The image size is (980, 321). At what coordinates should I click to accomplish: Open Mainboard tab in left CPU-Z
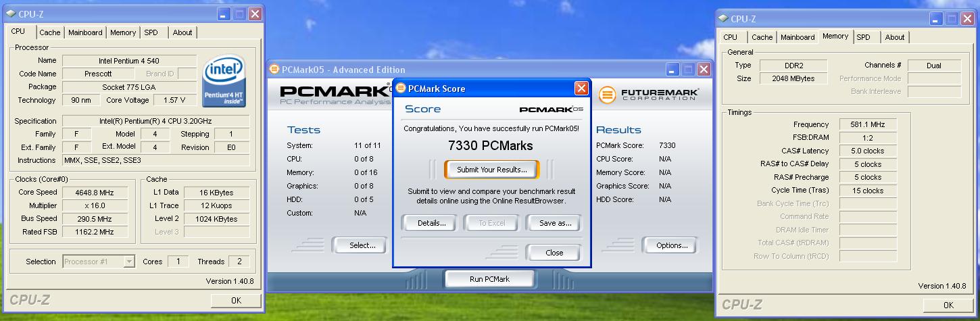point(85,32)
